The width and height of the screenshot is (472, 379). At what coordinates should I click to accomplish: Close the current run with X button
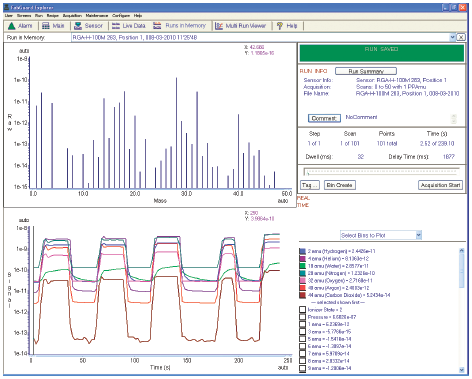(x=461, y=37)
